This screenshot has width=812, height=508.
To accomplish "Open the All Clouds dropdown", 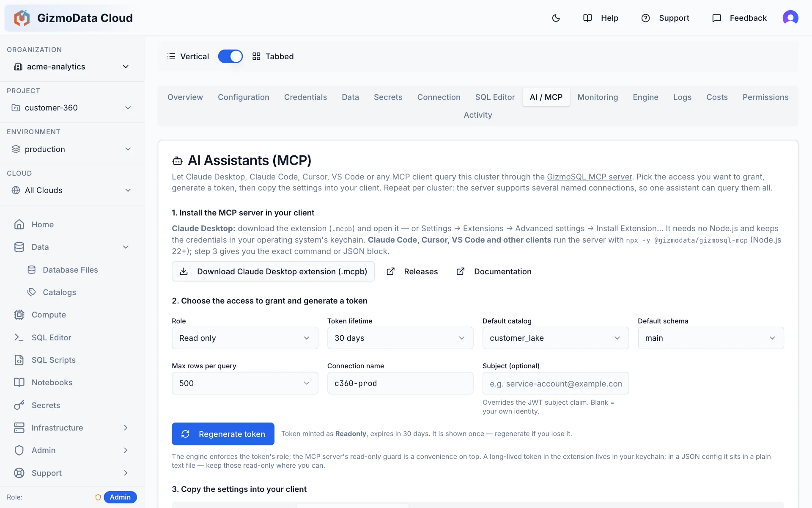I will (x=72, y=190).
